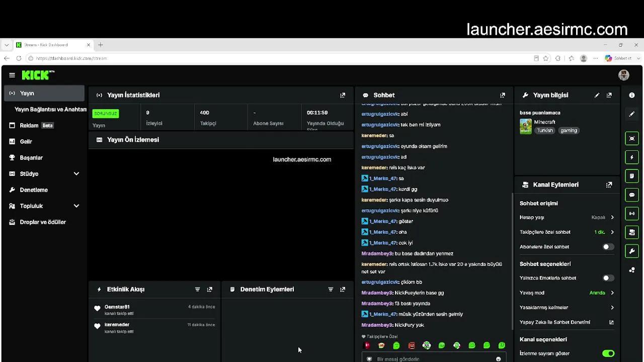
Task: Toggle the broadcast stats widget icon in right rail
Action: coord(632,214)
